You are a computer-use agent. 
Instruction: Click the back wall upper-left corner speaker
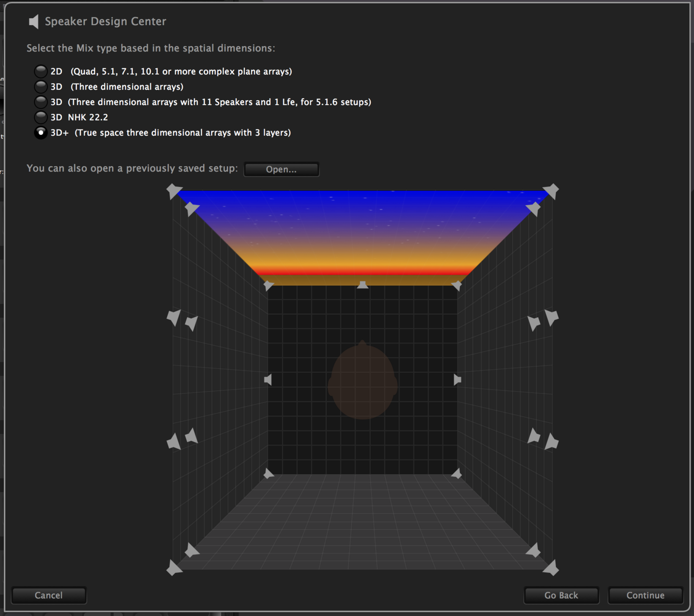tap(268, 286)
